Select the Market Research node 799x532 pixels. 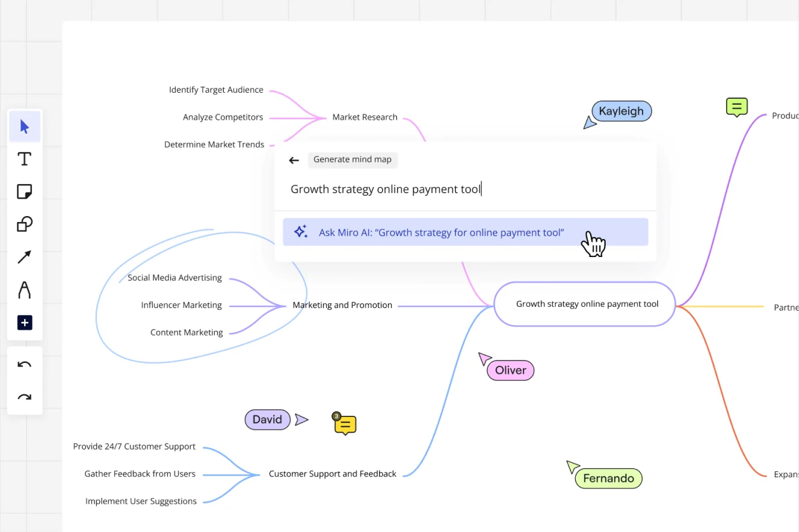pyautogui.click(x=365, y=117)
